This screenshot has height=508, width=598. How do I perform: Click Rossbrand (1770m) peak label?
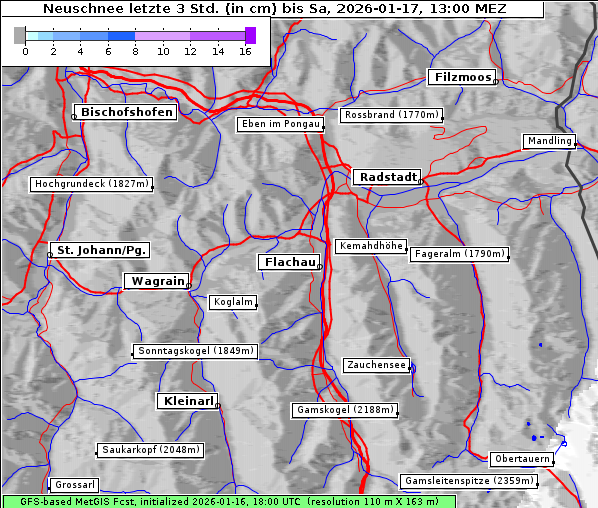point(392,115)
